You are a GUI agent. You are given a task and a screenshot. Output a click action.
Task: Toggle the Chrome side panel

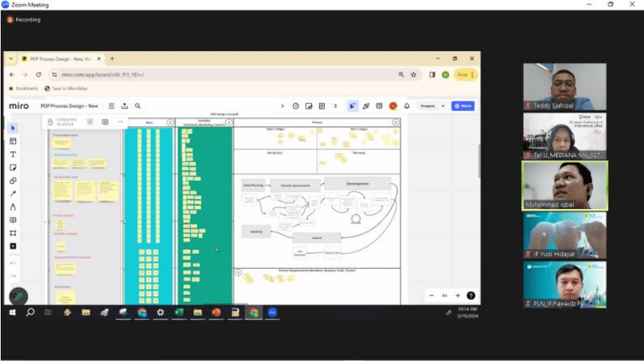[x=432, y=75]
